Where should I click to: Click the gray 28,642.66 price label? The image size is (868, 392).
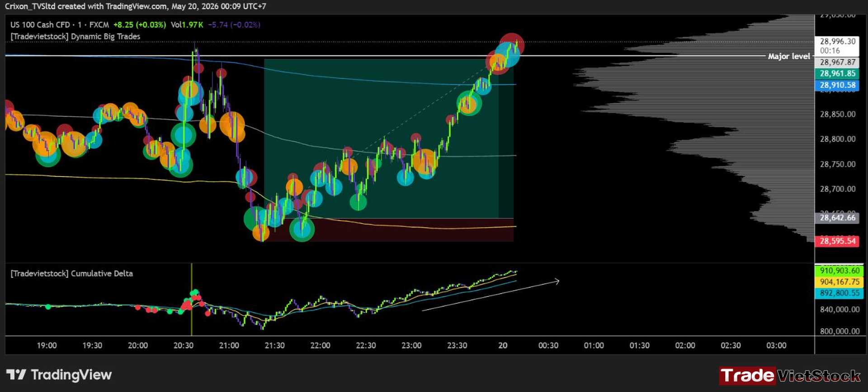837,218
